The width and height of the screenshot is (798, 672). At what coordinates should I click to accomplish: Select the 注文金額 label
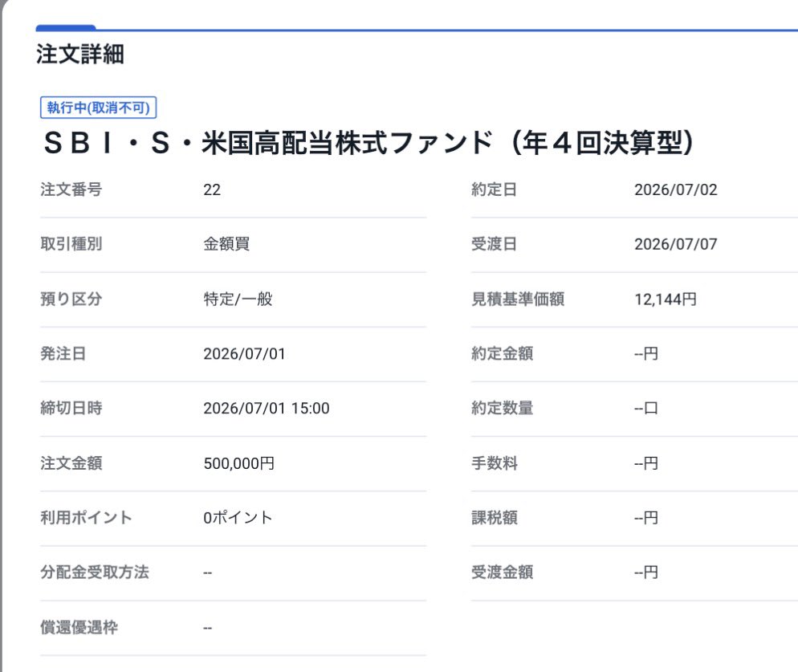coord(71,462)
